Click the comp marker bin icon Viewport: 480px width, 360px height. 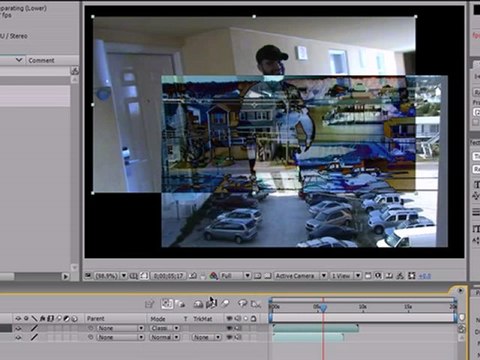tap(462, 317)
